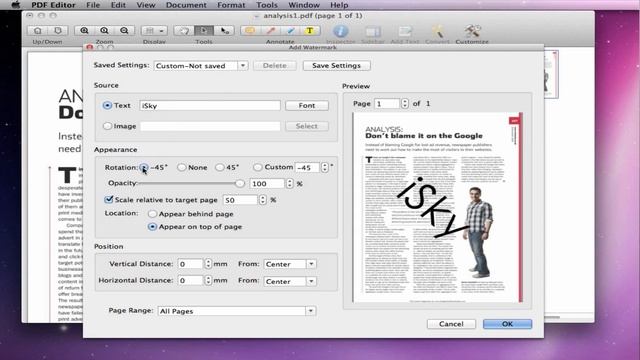Select the arrow edit tool in Tools
Viewport: 640px width, 360px height.
tap(224, 31)
